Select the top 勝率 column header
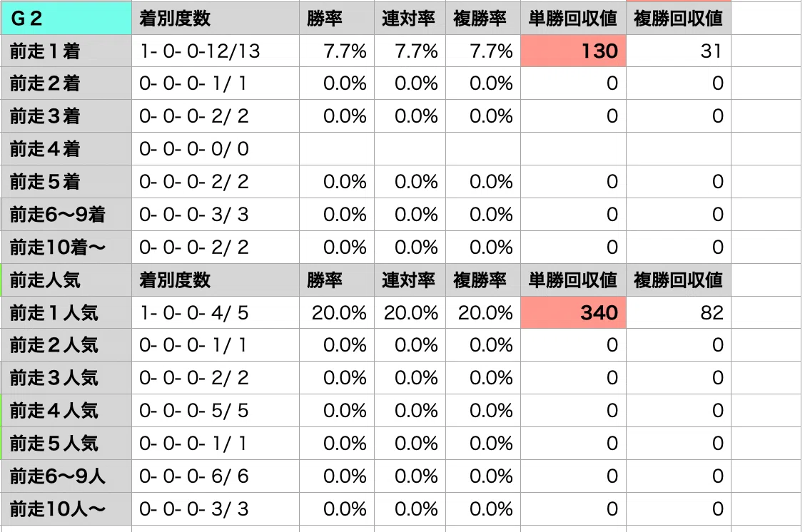Image resolution: width=805 pixels, height=532 pixels. [337, 19]
